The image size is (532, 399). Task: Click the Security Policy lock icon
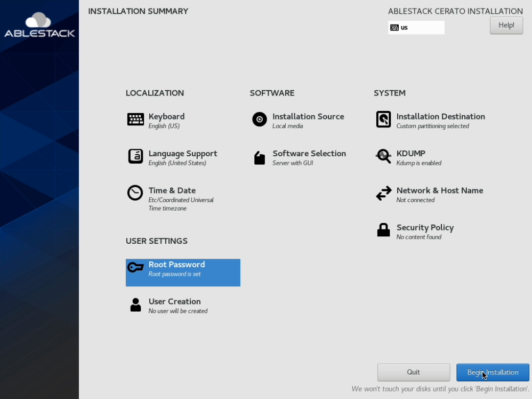click(x=383, y=230)
